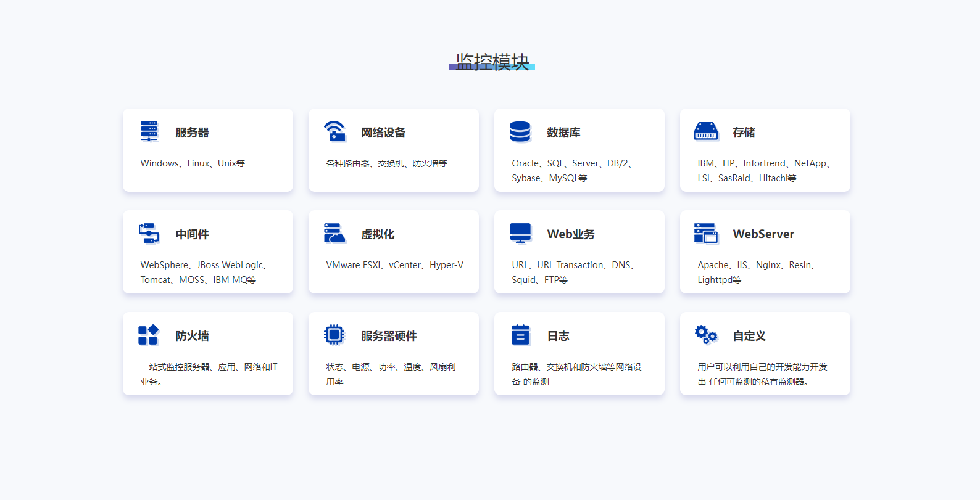Click the chip icon beside 服务器硬件
This screenshot has width=980, height=500.
click(x=334, y=335)
